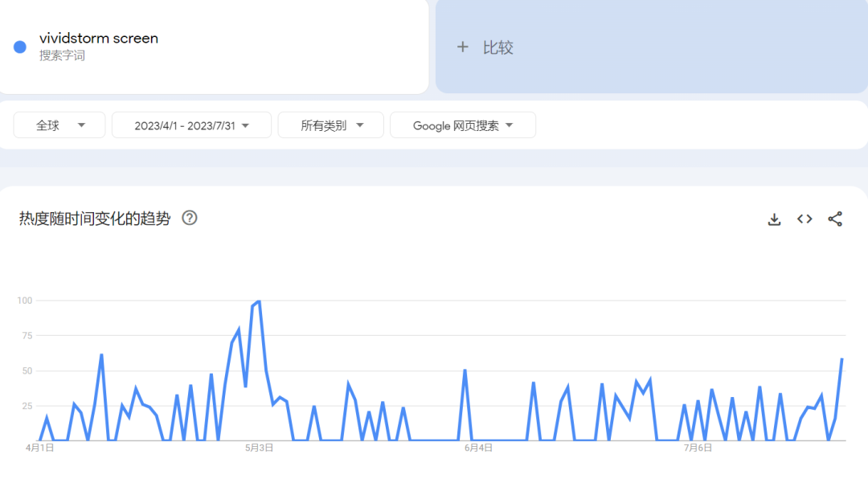Edit the vividstorm screen search term
The height and width of the screenshot is (491, 868).
coord(99,39)
